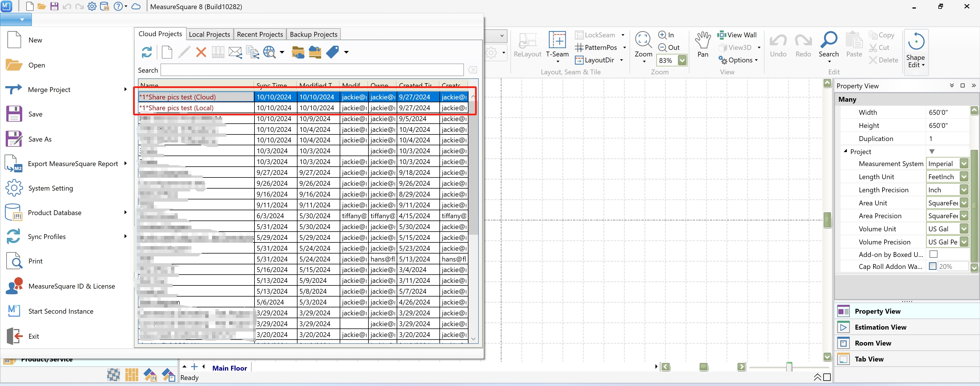Click the red X delete project icon
The width and height of the screenshot is (980, 386).
(x=201, y=52)
